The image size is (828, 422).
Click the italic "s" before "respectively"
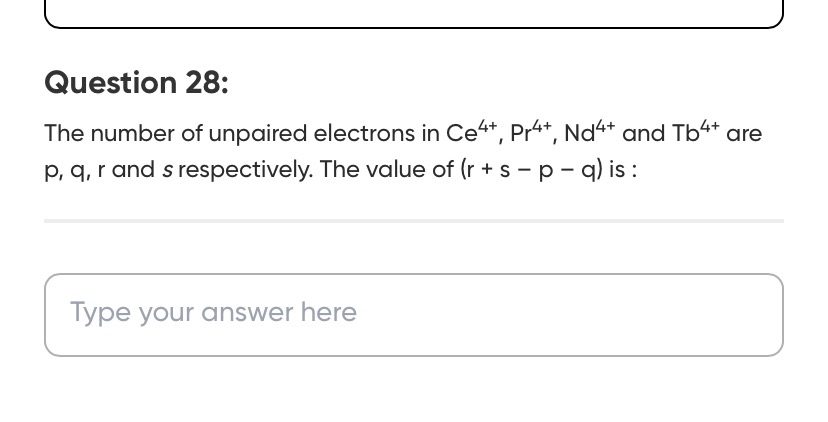click(x=165, y=169)
